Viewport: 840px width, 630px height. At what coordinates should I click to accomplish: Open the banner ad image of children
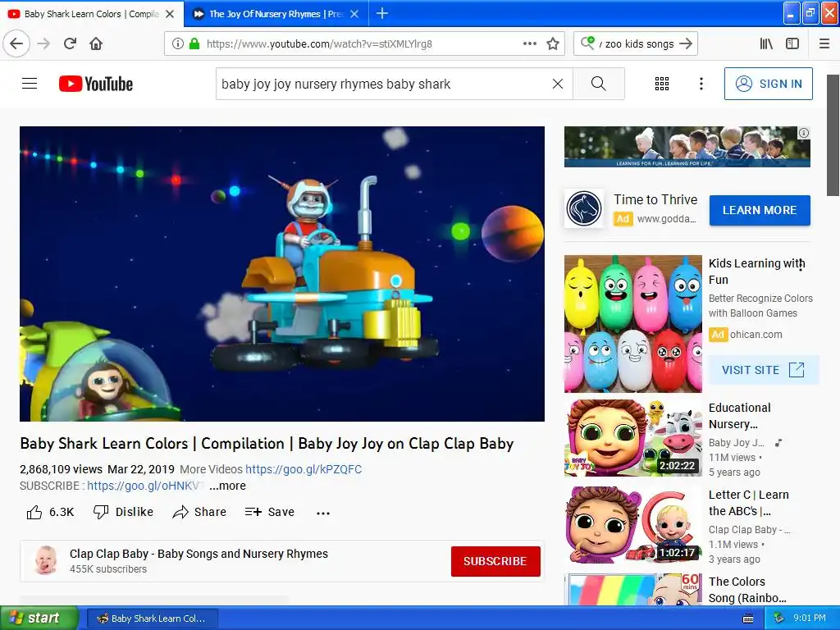(687, 146)
